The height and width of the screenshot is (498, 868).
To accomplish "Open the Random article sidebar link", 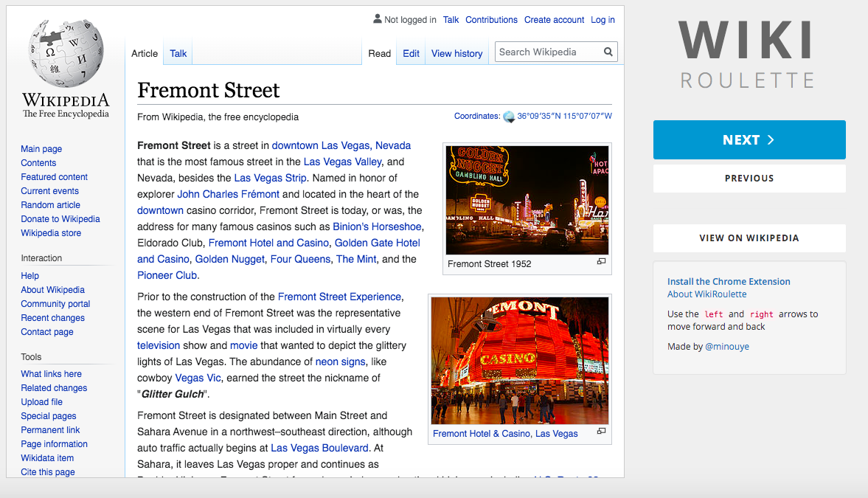I will point(50,205).
